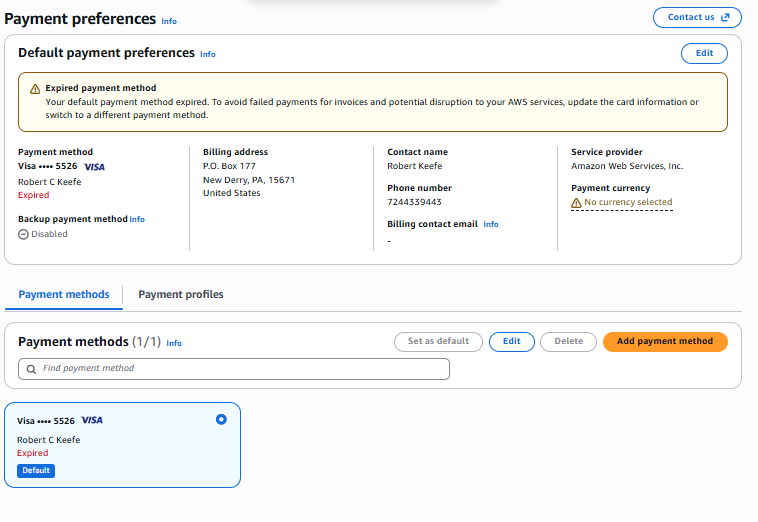
Task: Click United States in billing address
Action: pyautogui.click(x=232, y=193)
